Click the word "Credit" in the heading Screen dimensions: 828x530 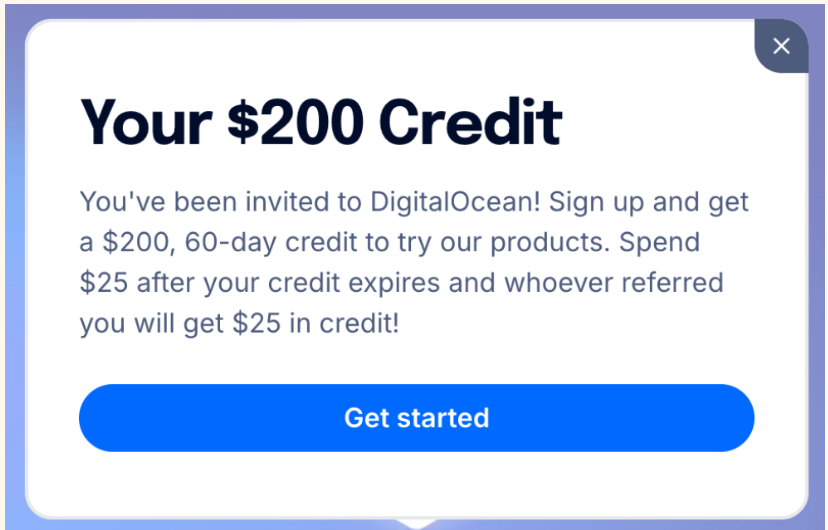(470, 123)
